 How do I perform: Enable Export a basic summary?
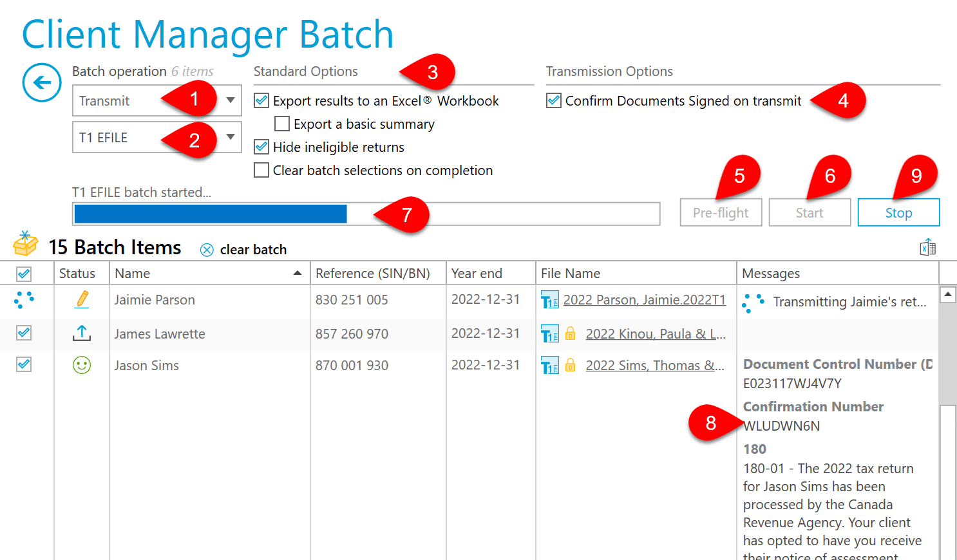click(282, 124)
